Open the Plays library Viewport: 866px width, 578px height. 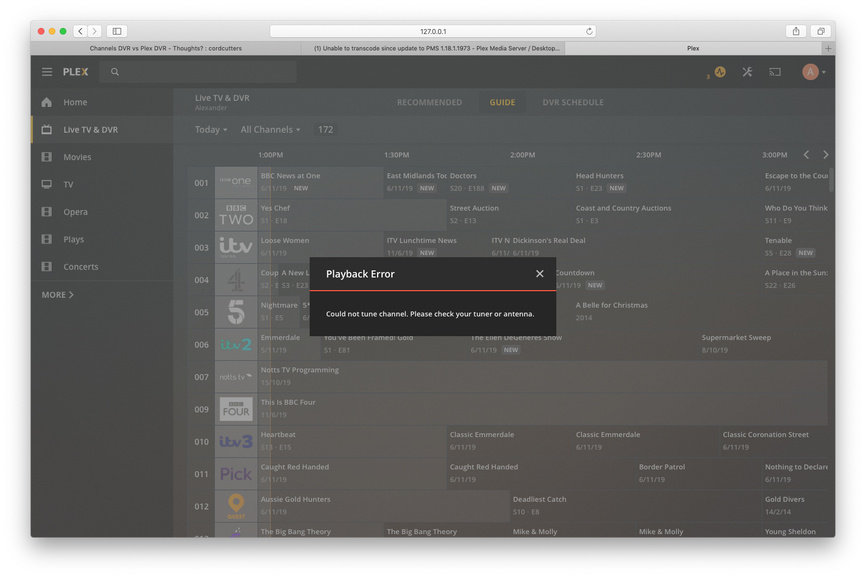pos(102,239)
